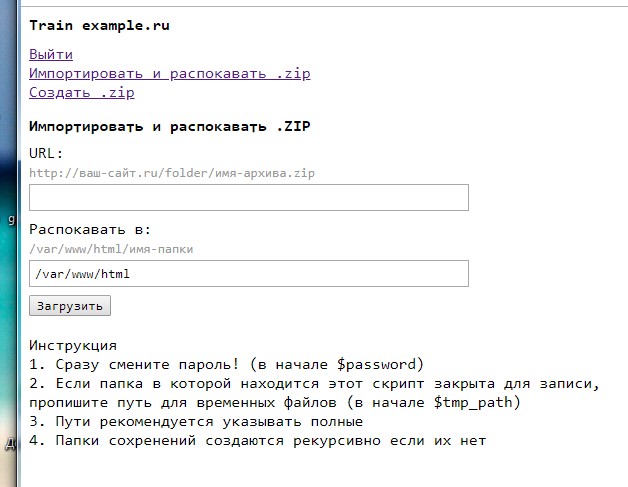Click the "Распаковать в:" label
The image size is (628, 487).
90,229
